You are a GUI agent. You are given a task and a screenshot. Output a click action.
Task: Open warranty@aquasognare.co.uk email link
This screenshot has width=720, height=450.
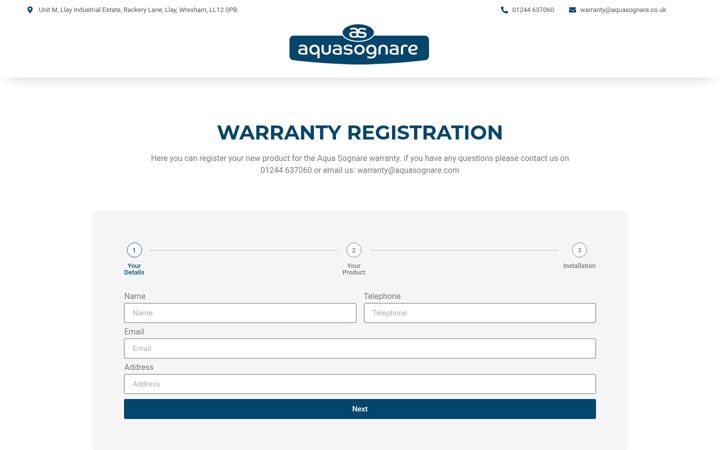(x=623, y=10)
